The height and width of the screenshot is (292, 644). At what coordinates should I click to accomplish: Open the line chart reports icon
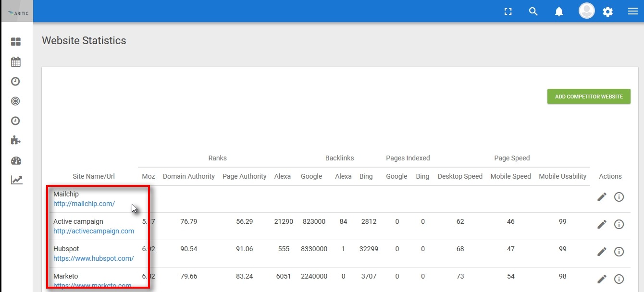pos(16,180)
